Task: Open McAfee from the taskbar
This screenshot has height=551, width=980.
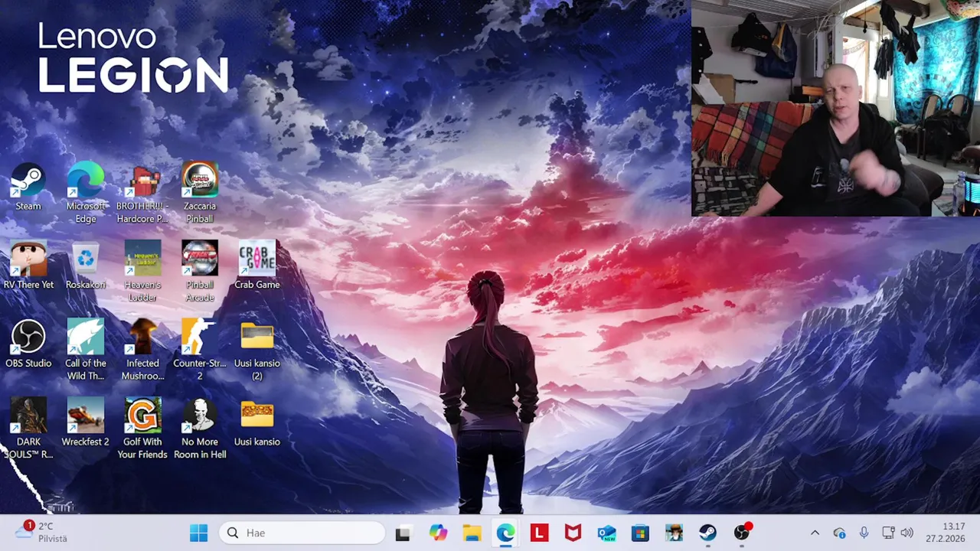Action: [573, 533]
